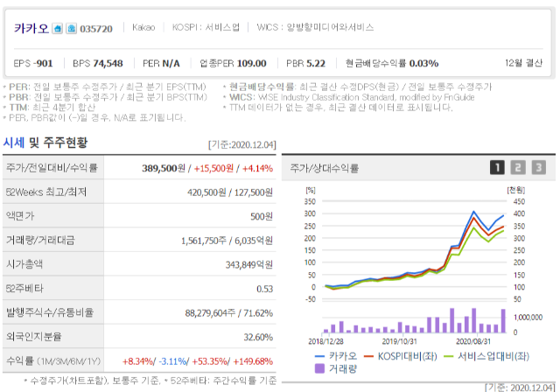Click the 32.60% foreign ownership value
The width and height of the screenshot is (560, 392).
pos(258,337)
